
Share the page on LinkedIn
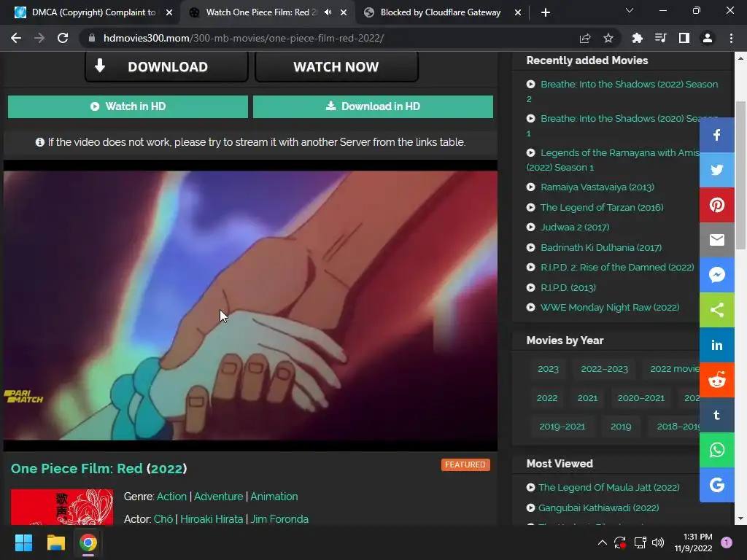[x=716, y=345]
